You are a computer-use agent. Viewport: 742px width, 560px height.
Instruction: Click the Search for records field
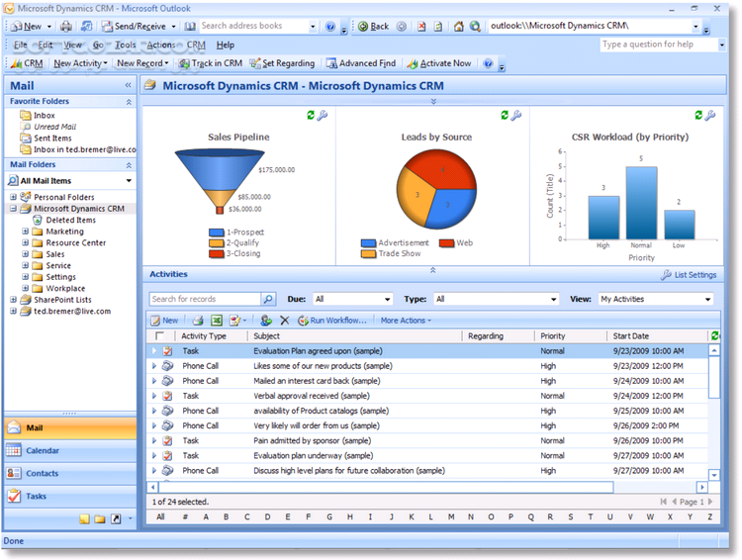pyautogui.click(x=205, y=299)
